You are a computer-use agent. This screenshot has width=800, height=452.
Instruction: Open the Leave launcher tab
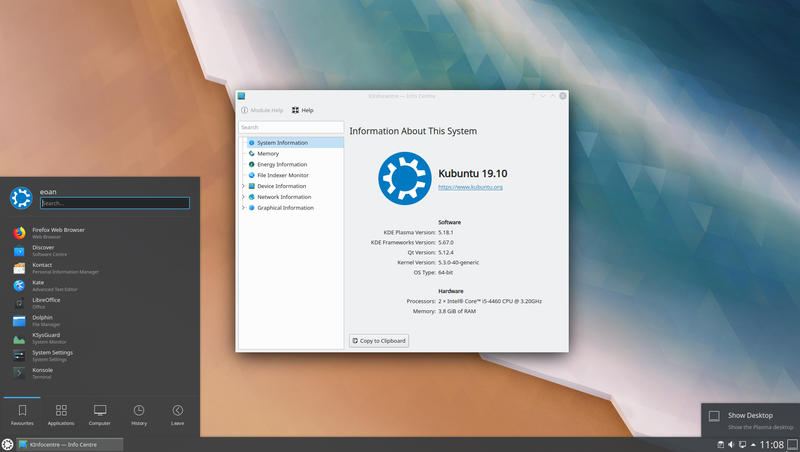point(178,415)
